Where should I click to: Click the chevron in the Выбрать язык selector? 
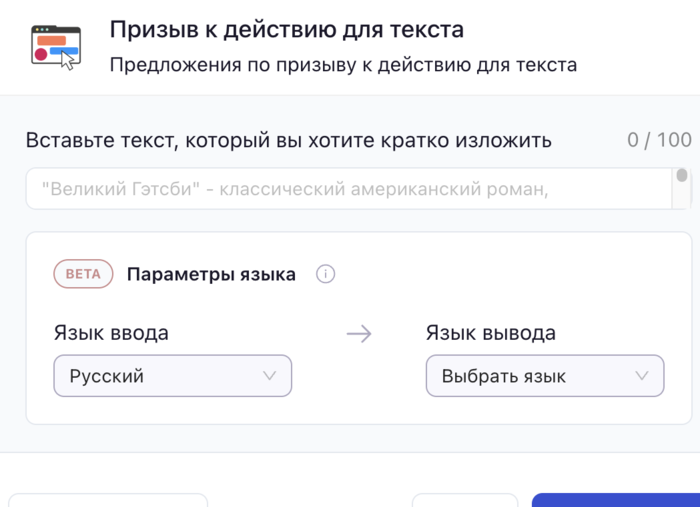coord(642,376)
